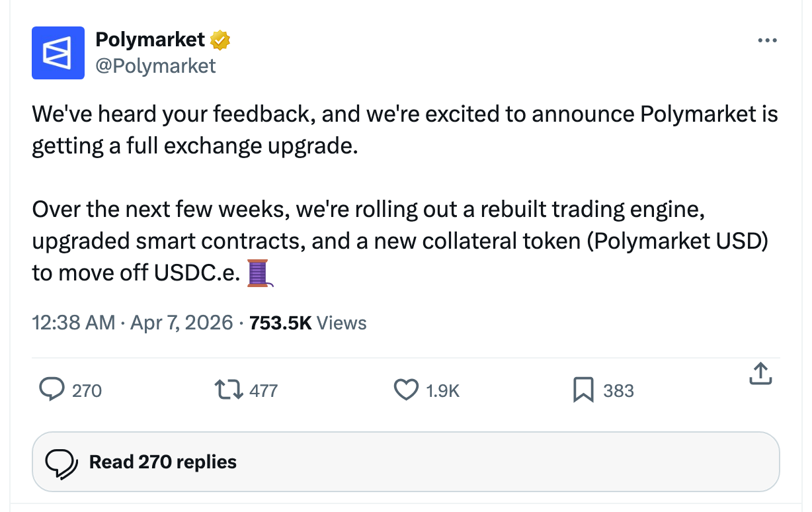
Task: Bookmark the post with the bookmark icon
Action: (x=583, y=390)
